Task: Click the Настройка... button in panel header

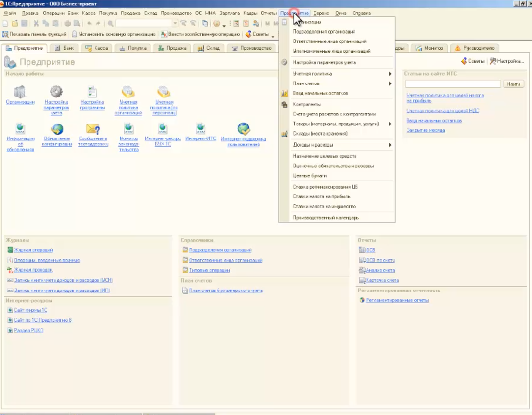Action: pyautogui.click(x=506, y=61)
